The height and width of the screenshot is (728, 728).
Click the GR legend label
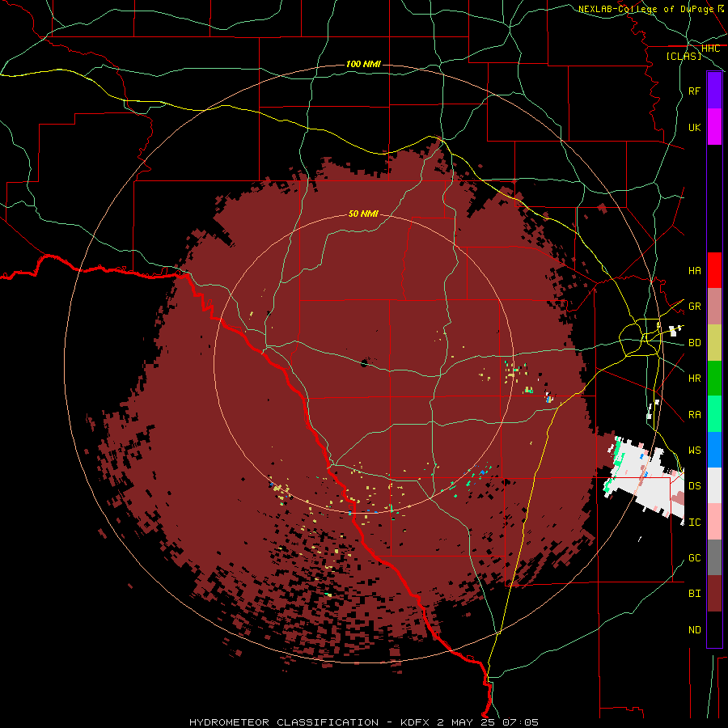[695, 307]
